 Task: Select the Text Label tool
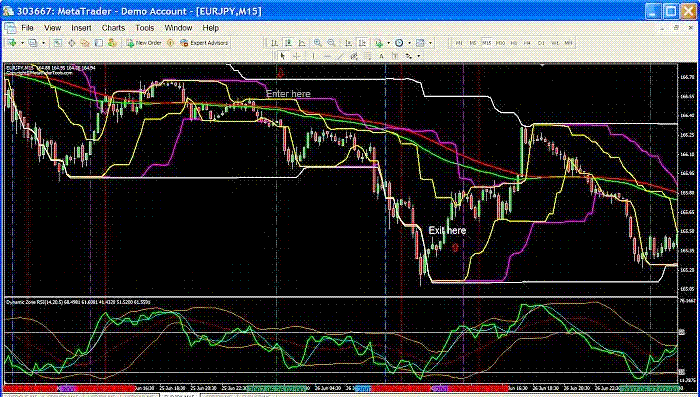point(395,56)
